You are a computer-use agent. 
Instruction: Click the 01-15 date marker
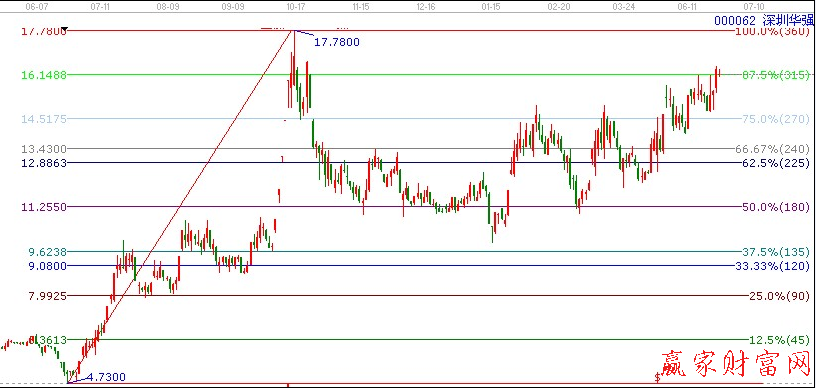(x=491, y=7)
